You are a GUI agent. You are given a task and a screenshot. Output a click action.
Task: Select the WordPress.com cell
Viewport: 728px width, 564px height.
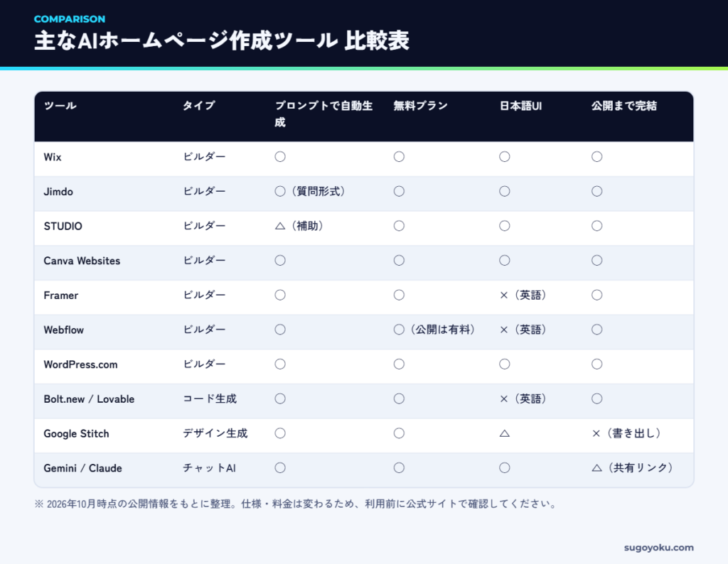(80, 364)
